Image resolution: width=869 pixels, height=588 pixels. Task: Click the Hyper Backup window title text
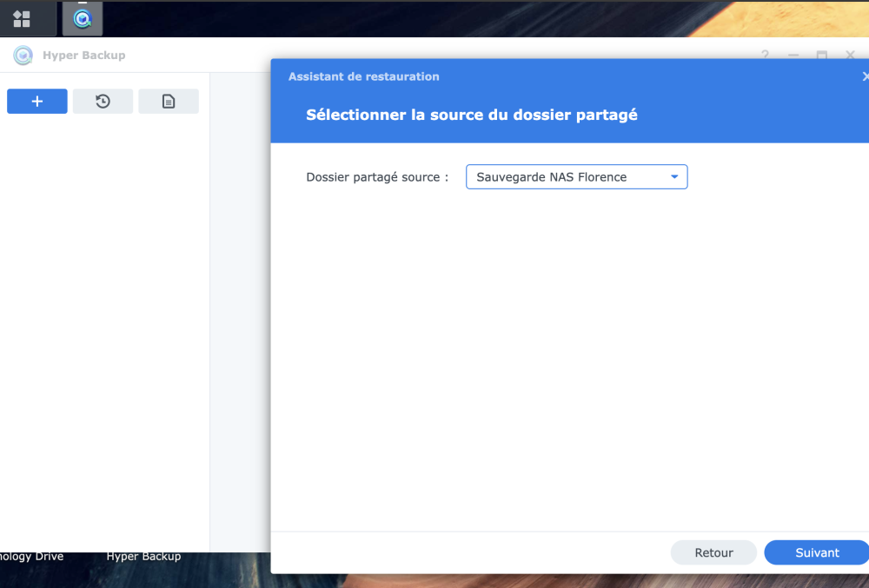[x=83, y=56]
